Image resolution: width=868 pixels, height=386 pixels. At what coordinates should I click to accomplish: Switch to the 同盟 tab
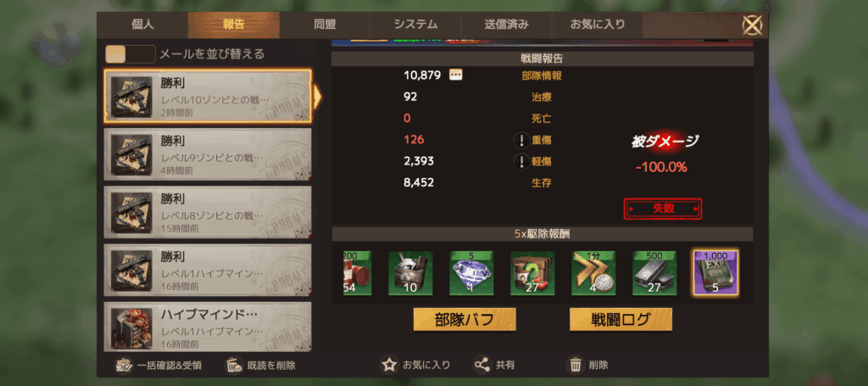pos(325,25)
